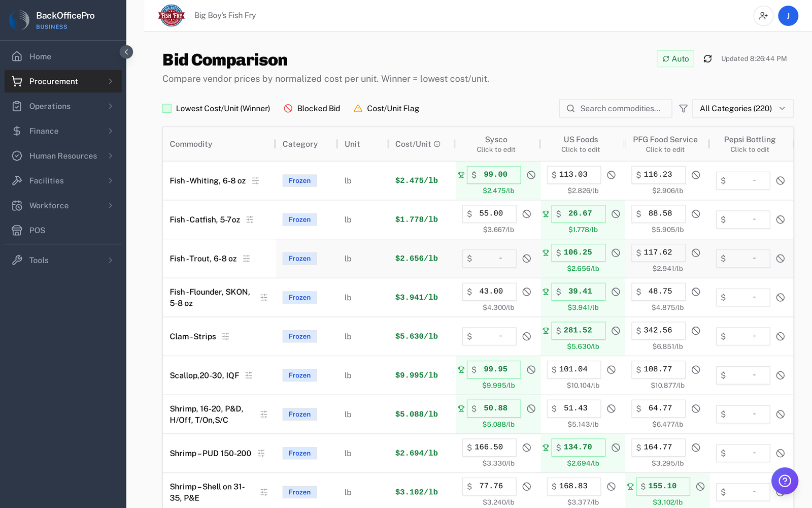Open the help question-mark button

785,481
